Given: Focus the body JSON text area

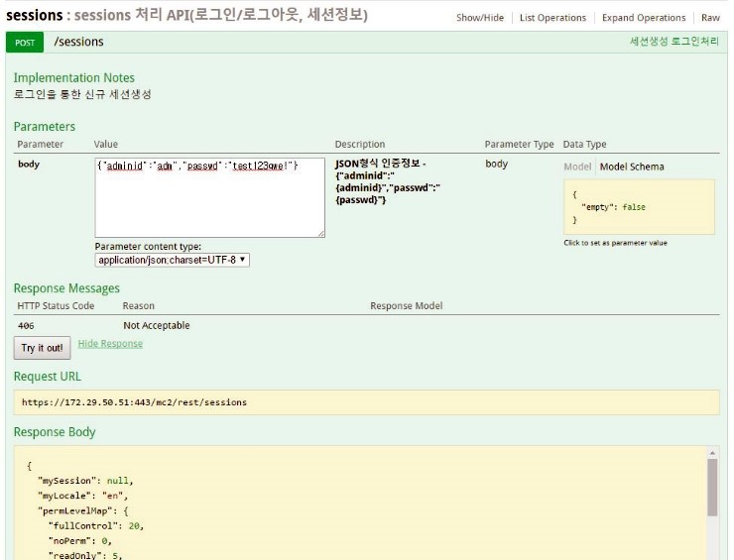Looking at the screenshot, I should point(209,196).
